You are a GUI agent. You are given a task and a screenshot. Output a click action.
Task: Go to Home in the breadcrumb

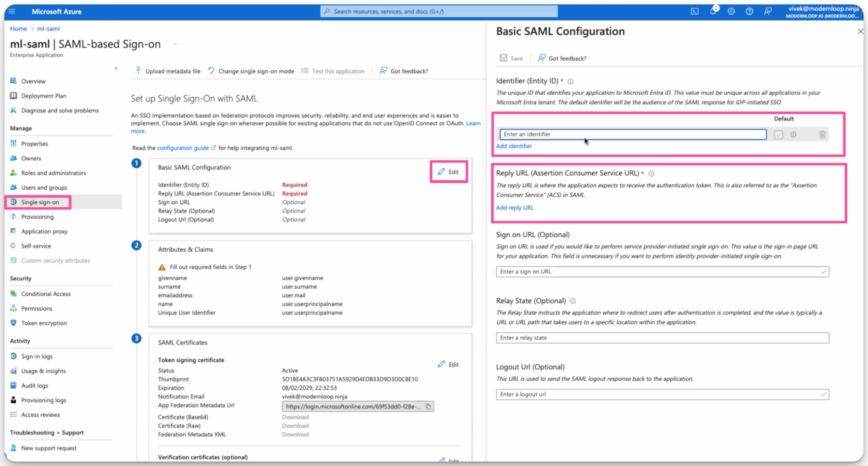click(19, 29)
